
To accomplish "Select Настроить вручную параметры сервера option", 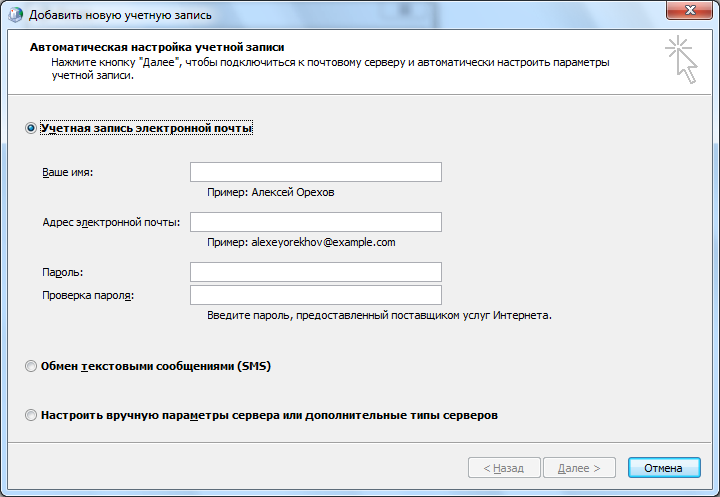I will (x=31, y=415).
